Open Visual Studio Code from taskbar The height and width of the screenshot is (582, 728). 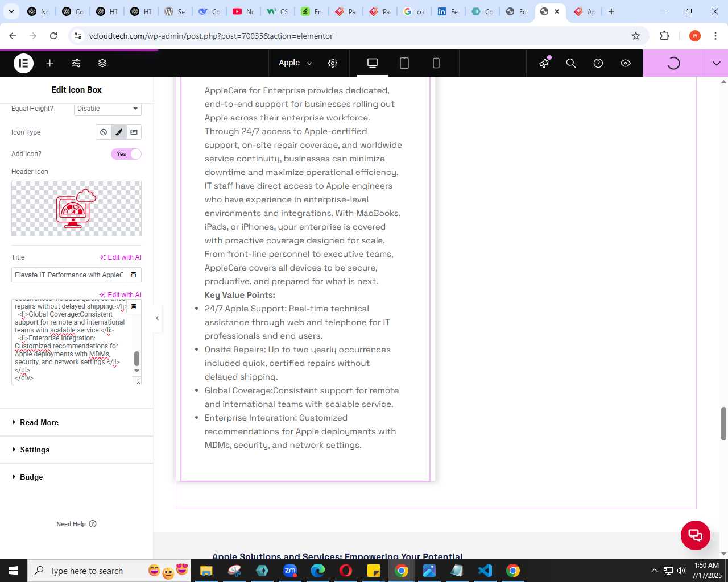[485, 571]
